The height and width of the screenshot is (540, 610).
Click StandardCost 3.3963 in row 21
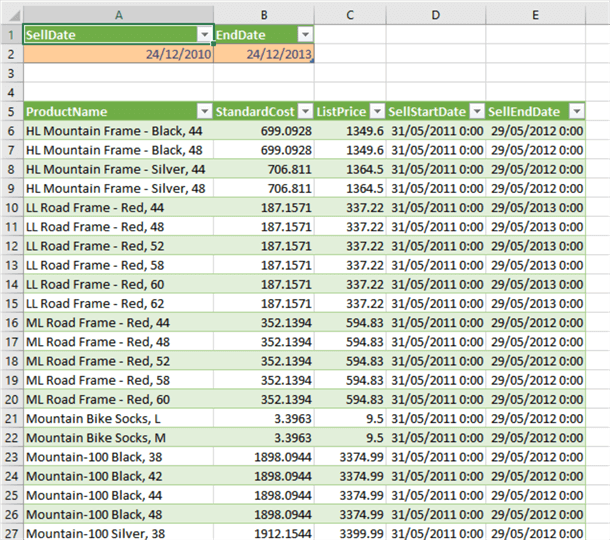pyautogui.click(x=264, y=419)
